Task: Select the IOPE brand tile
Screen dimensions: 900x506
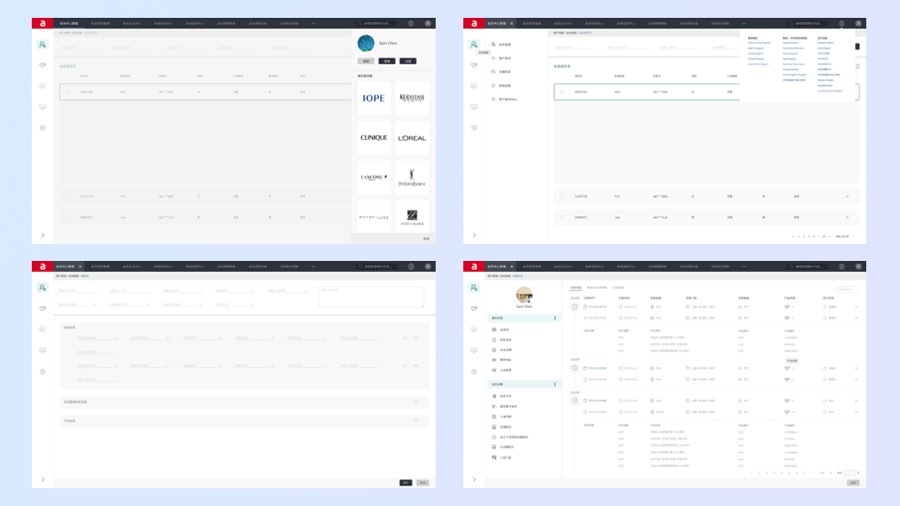Action: pyautogui.click(x=374, y=98)
